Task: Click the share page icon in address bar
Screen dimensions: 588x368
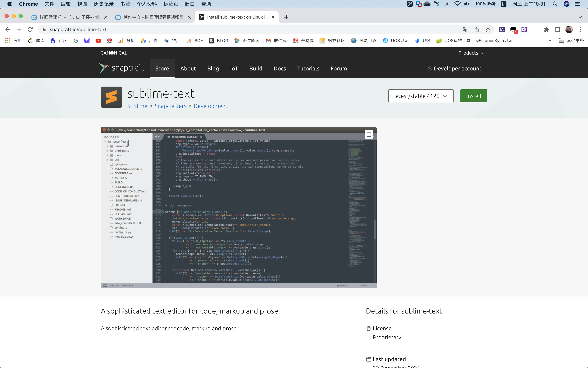Action: coord(477,29)
